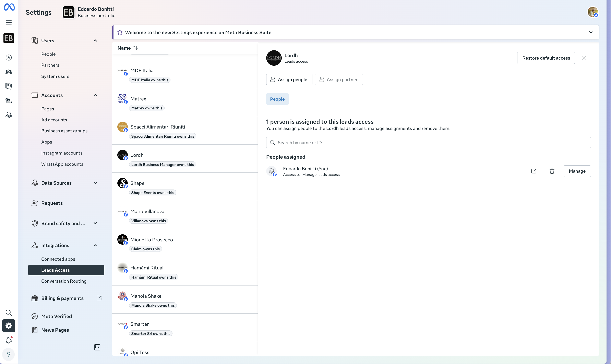Screen dimensions: 611x364
Task: Select Mionetto Prosecco in the list
Action: pyautogui.click(x=152, y=240)
